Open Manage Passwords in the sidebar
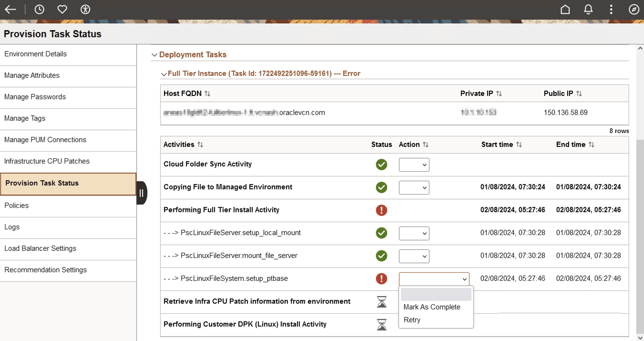The width and height of the screenshot is (644, 341). [35, 97]
